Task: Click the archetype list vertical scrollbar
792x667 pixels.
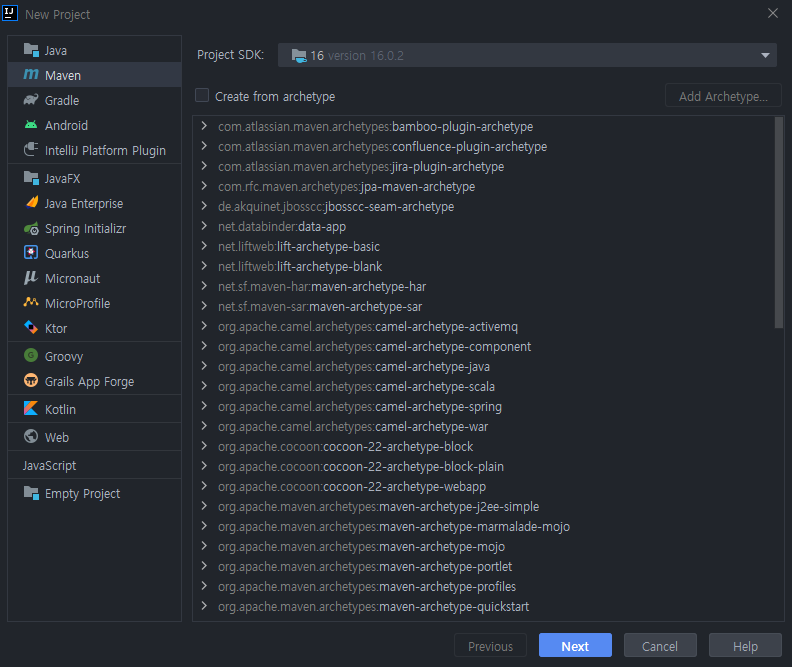Action: click(779, 222)
